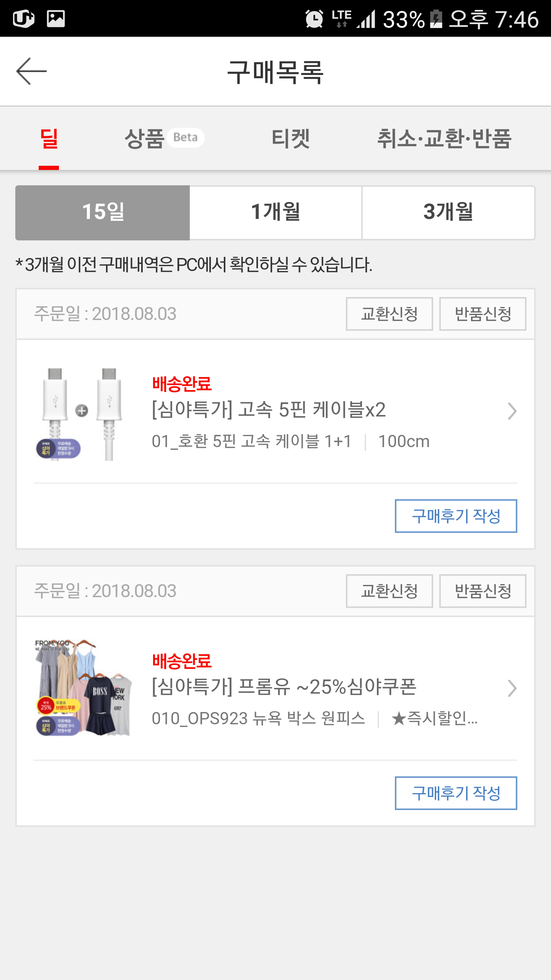Image resolution: width=551 pixels, height=980 pixels.
Task: Expand the 프롬유 심야쿠폰 order details chevron
Action: tap(512, 688)
